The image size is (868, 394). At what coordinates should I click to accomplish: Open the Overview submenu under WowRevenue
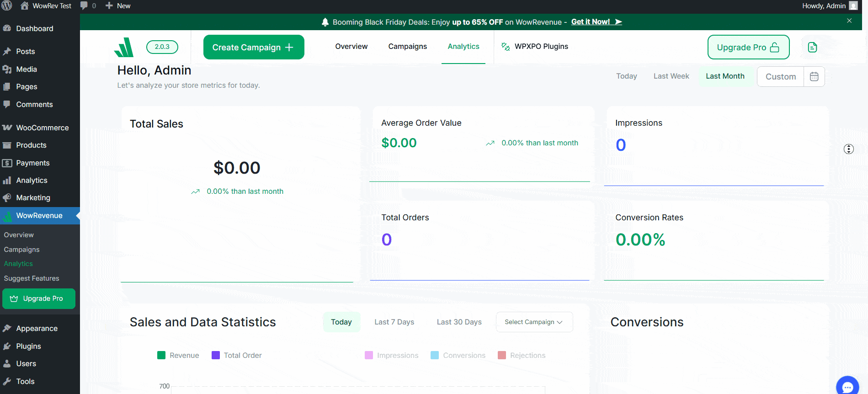tap(19, 235)
